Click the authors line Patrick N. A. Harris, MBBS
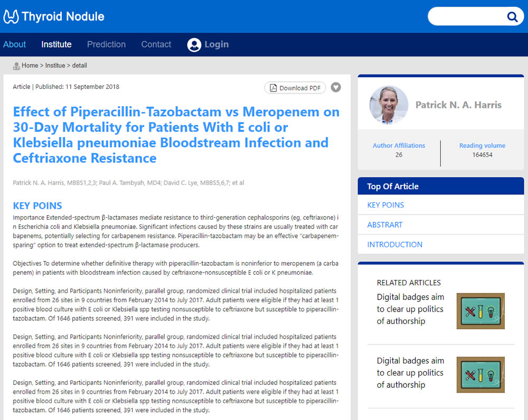 128,183
